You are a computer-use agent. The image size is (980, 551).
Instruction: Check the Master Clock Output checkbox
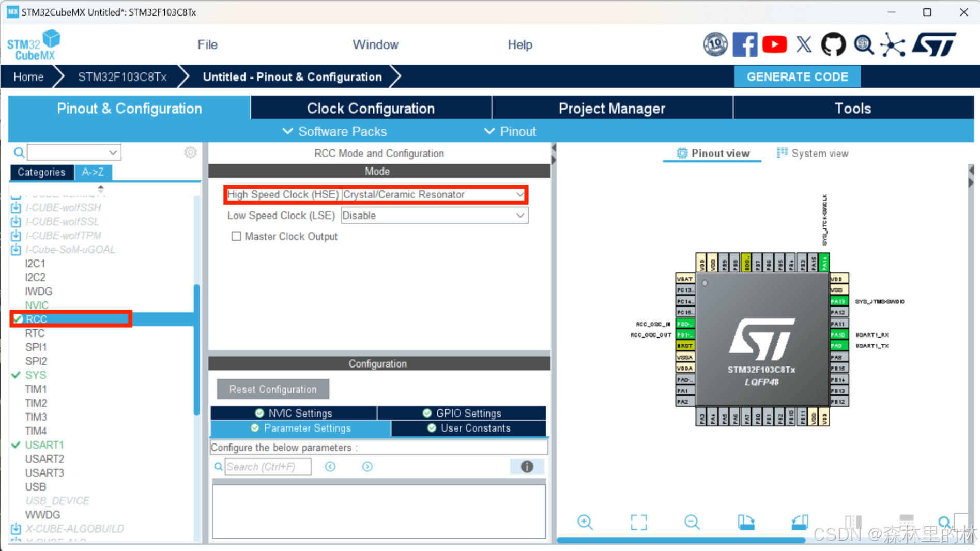(237, 236)
